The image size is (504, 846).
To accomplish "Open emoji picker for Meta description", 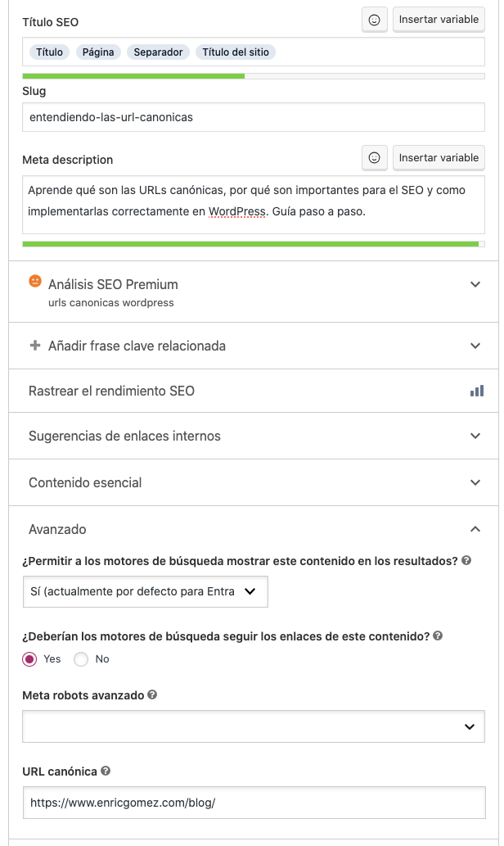I will [374, 157].
